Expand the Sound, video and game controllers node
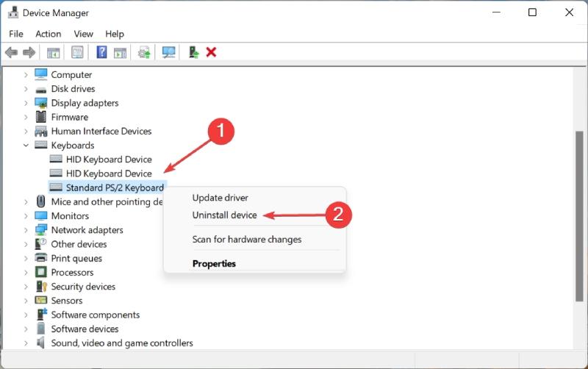588x369 pixels. click(x=26, y=343)
